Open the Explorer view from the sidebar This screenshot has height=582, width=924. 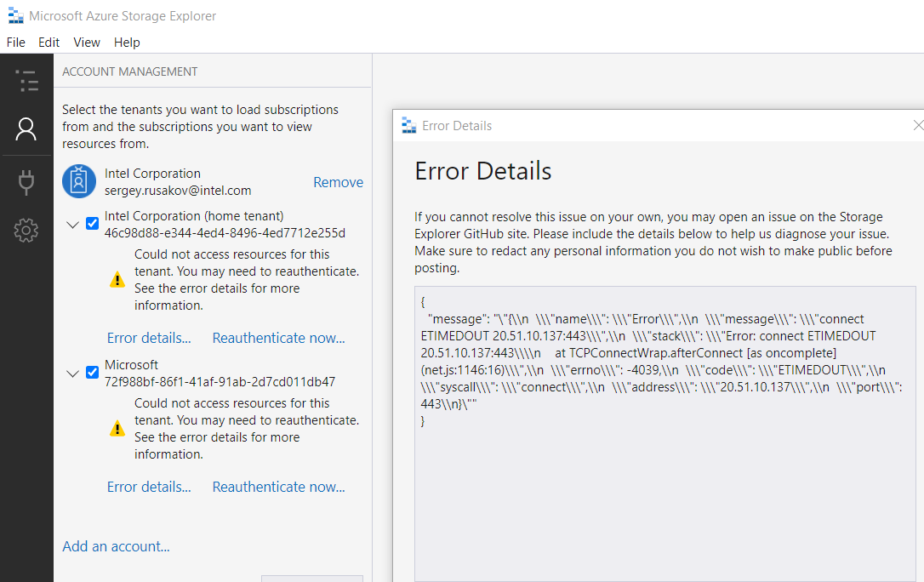click(26, 82)
